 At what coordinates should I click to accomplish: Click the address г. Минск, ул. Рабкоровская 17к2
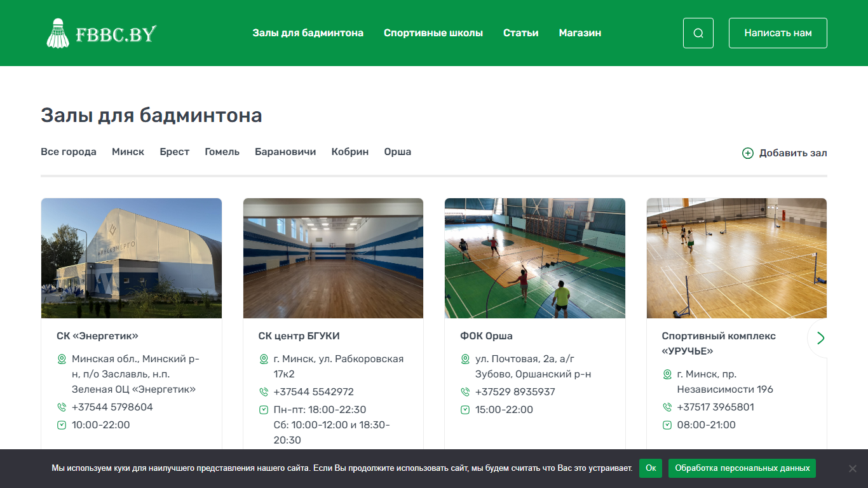339,367
